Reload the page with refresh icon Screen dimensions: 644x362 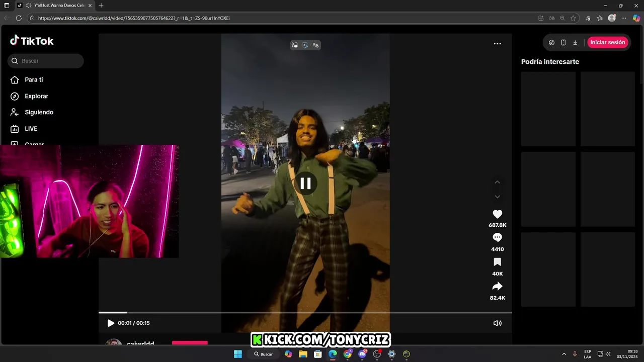tap(19, 18)
